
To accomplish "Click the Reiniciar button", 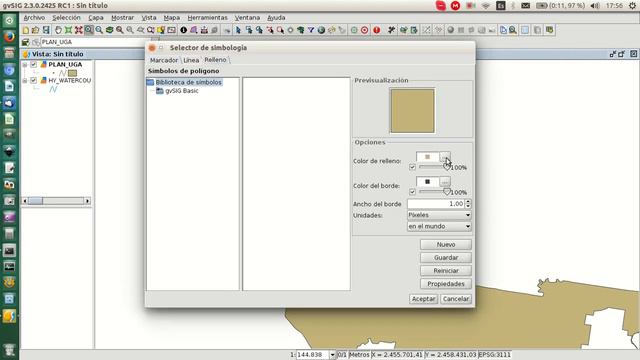I will coord(446,271).
